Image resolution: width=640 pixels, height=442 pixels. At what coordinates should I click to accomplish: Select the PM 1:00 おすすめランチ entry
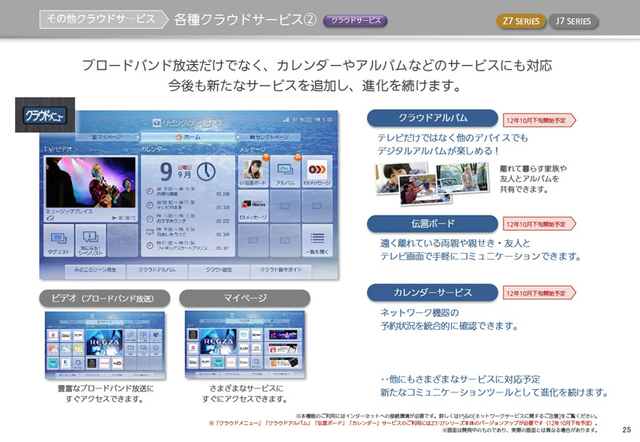(x=188, y=218)
